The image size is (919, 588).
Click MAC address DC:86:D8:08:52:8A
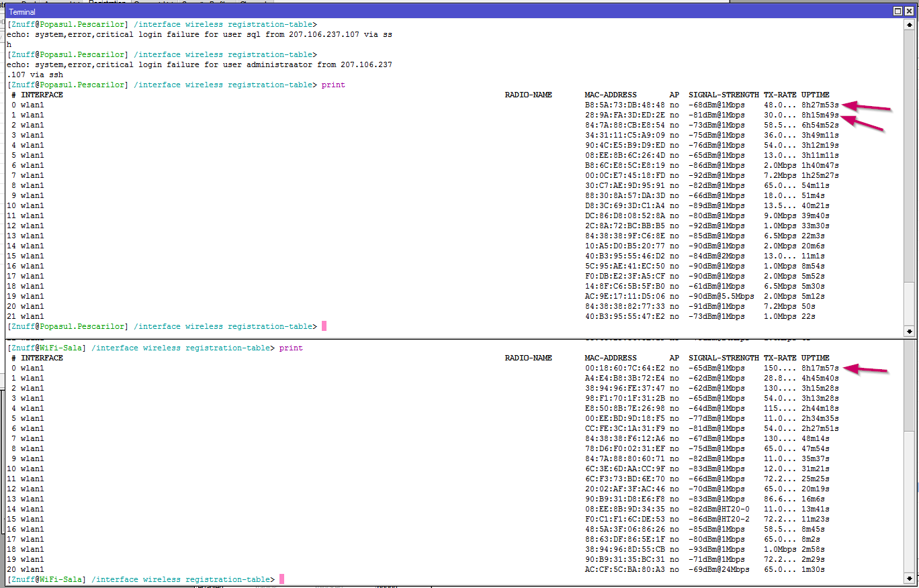tap(625, 215)
